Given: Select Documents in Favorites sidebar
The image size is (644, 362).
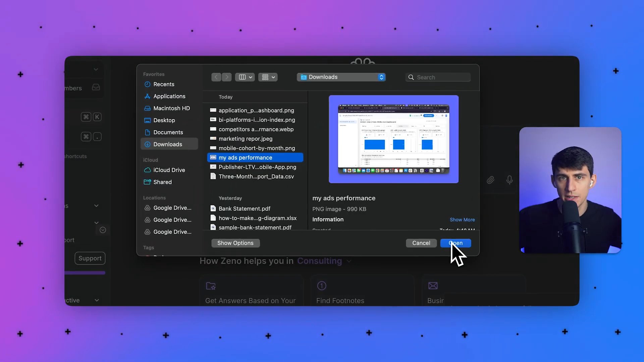Looking at the screenshot, I should click(168, 132).
